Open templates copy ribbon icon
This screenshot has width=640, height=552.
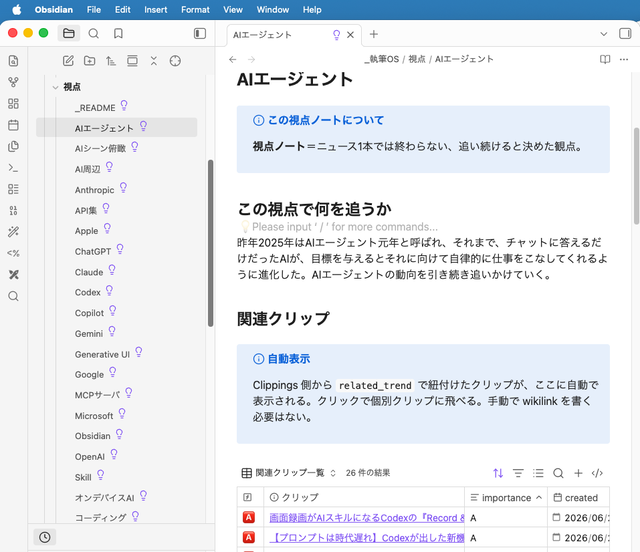pyautogui.click(x=13, y=146)
